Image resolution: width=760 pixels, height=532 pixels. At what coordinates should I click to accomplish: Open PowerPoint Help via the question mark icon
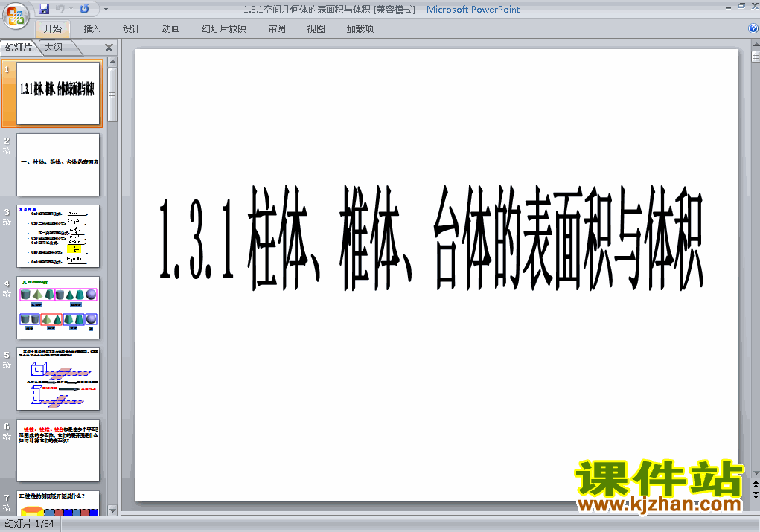[x=753, y=28]
